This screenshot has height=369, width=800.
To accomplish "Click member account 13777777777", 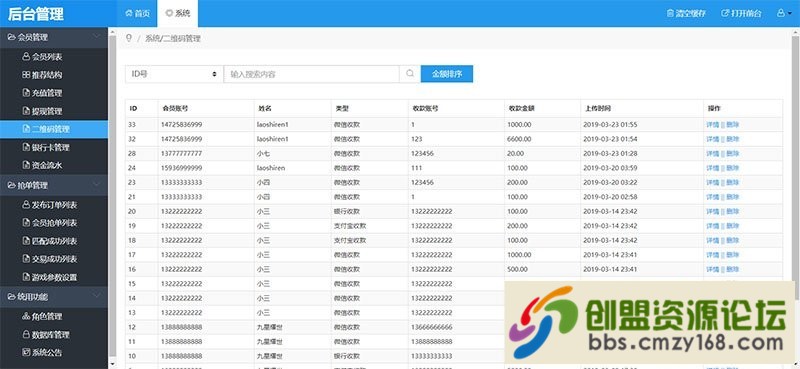I will (x=182, y=153).
